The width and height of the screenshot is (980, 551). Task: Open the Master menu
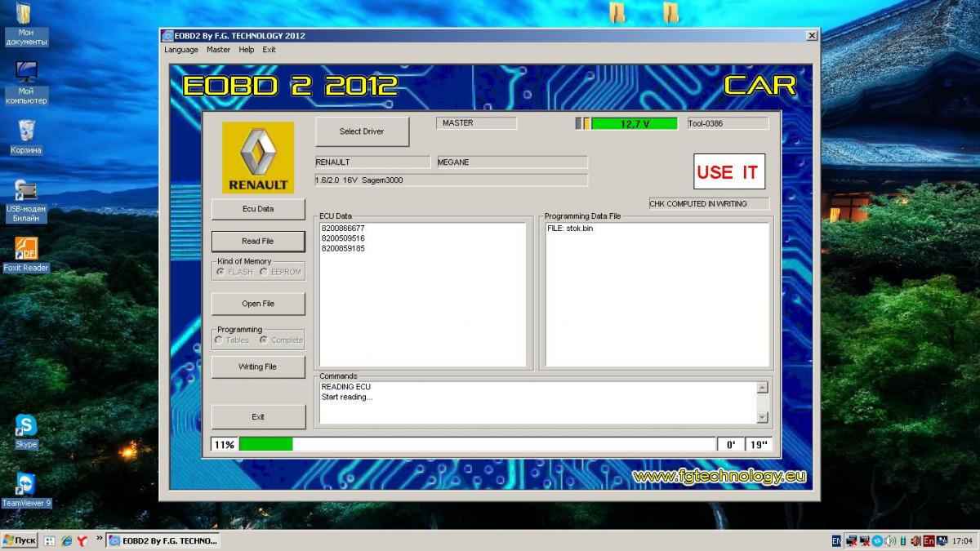(218, 50)
